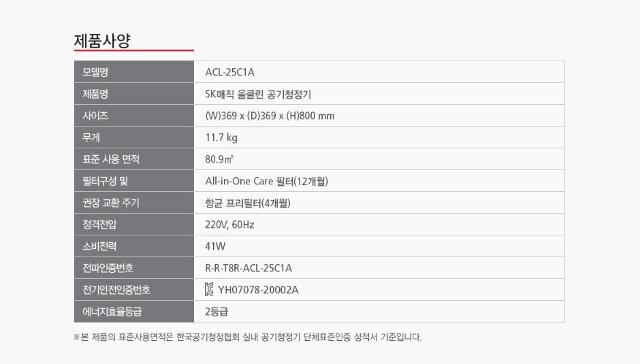Click the size value (W)369 x (D)369
640x364 pixels.
(x=270, y=116)
